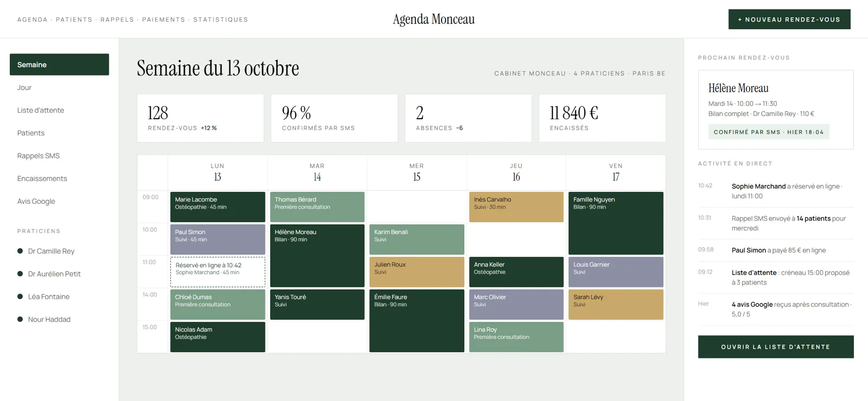Go to Rappels in the top navigation
This screenshot has width=868, height=401.
coord(117,20)
